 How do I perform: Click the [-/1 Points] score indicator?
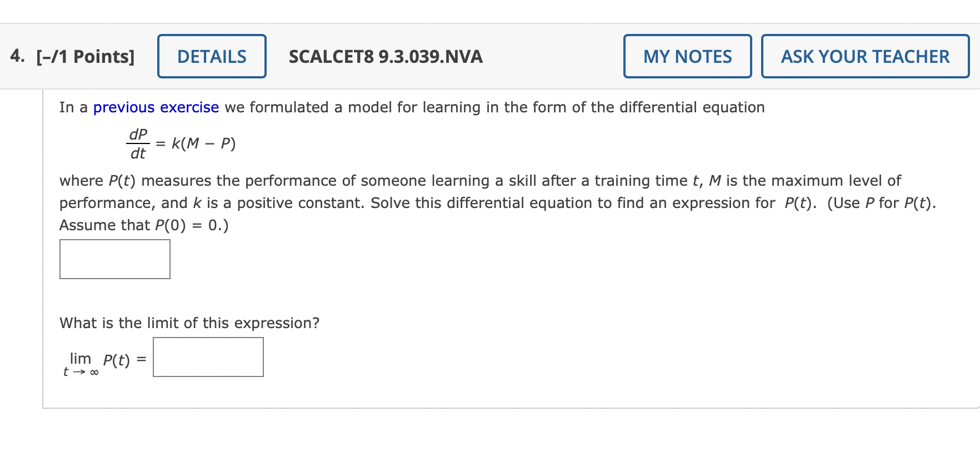click(x=85, y=56)
